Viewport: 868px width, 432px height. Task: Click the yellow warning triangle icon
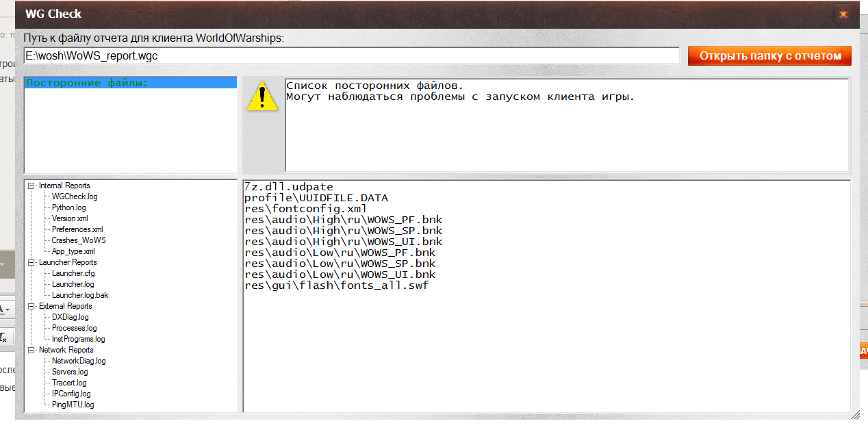[x=263, y=95]
